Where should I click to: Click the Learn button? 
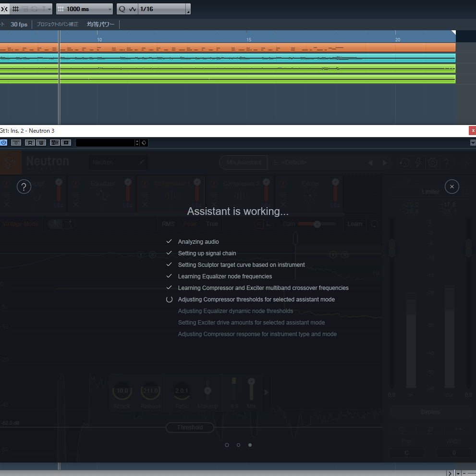(354, 224)
